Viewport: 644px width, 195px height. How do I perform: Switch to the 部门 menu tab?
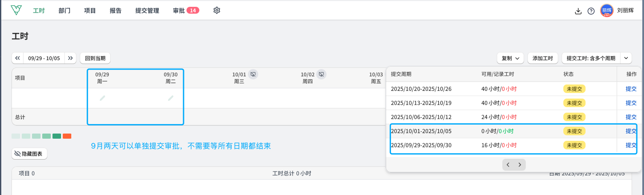click(x=64, y=11)
